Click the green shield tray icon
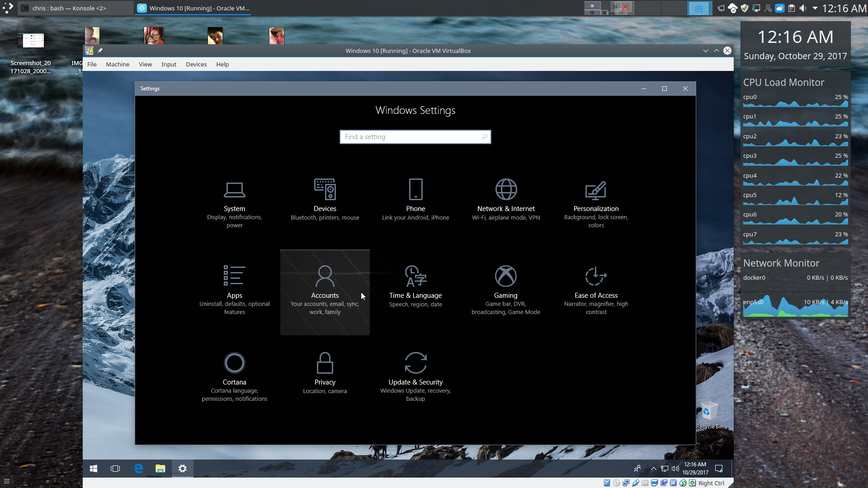Image resolution: width=868 pixels, height=488 pixels. pyautogui.click(x=745, y=8)
